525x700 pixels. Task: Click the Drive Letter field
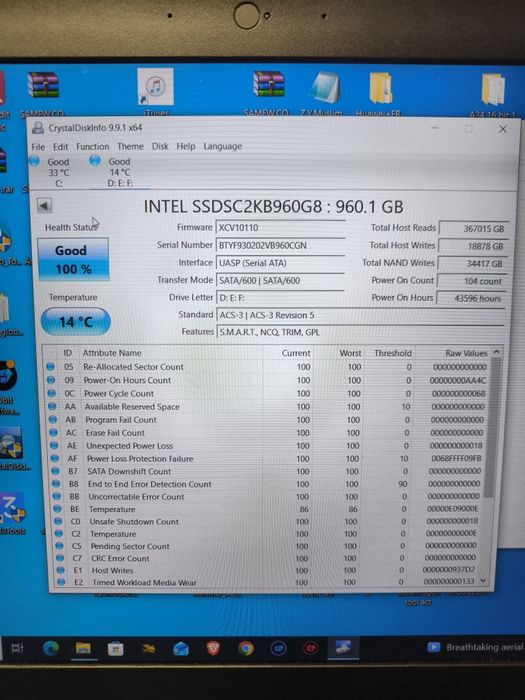[280, 297]
